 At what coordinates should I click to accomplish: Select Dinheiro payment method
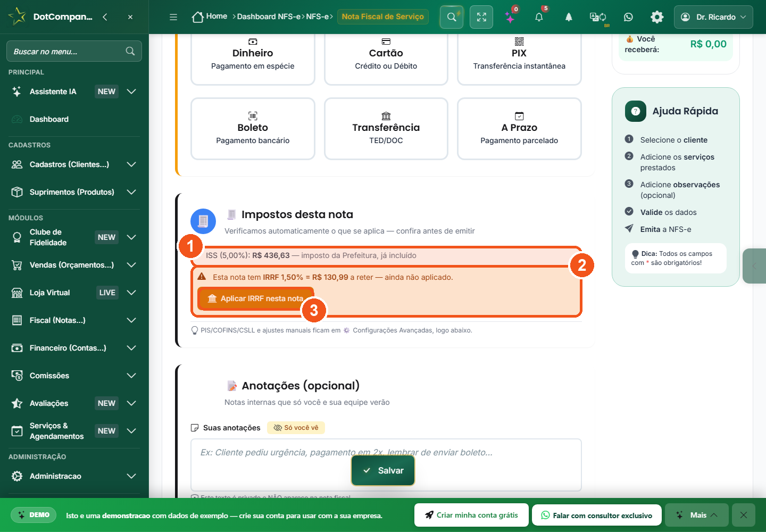pos(253,59)
